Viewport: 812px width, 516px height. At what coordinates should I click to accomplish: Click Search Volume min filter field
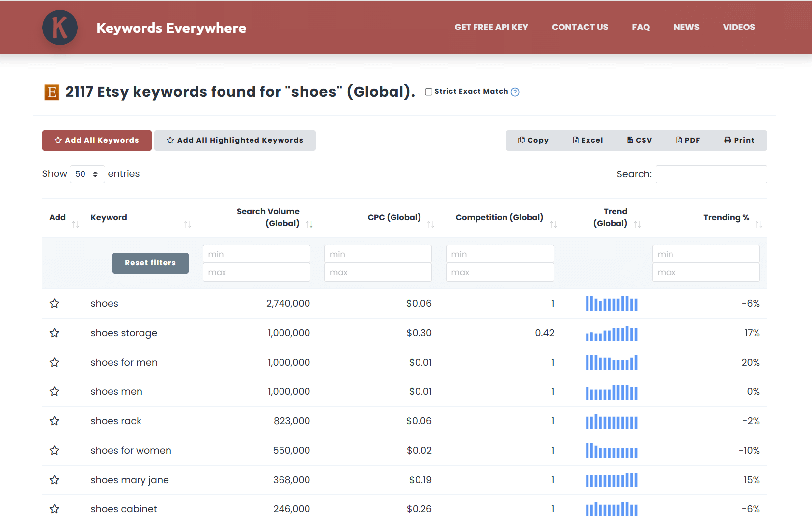[256, 254]
